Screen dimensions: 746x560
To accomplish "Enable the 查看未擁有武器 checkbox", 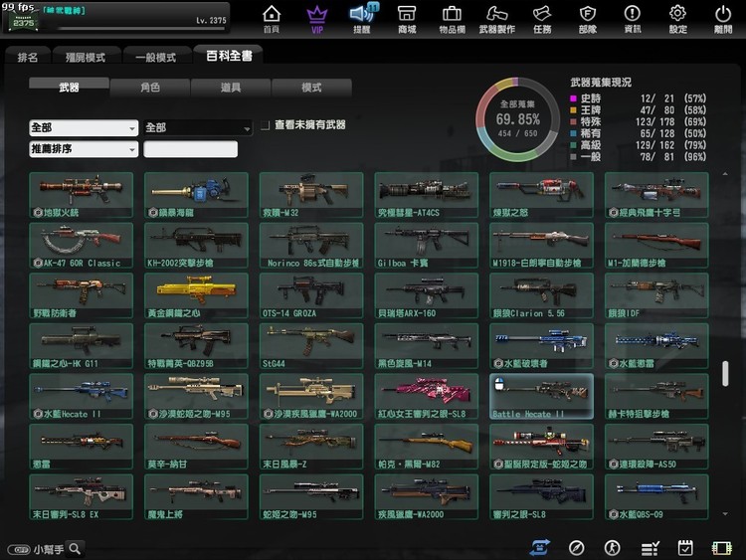I will click(x=265, y=125).
